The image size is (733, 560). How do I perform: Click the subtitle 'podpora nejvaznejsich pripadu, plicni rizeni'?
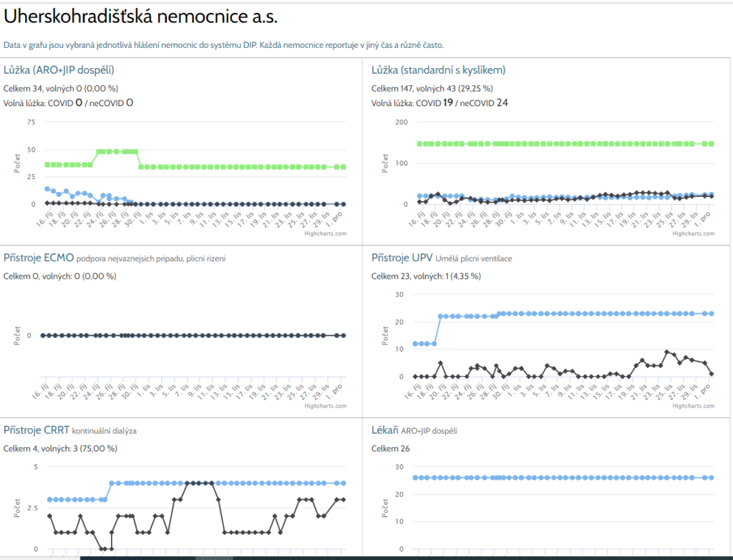click(x=150, y=259)
